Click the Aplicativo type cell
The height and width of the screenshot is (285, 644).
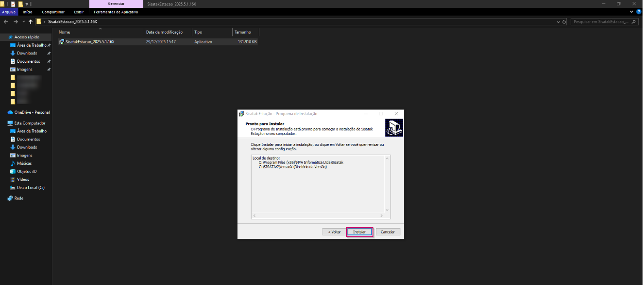(203, 42)
